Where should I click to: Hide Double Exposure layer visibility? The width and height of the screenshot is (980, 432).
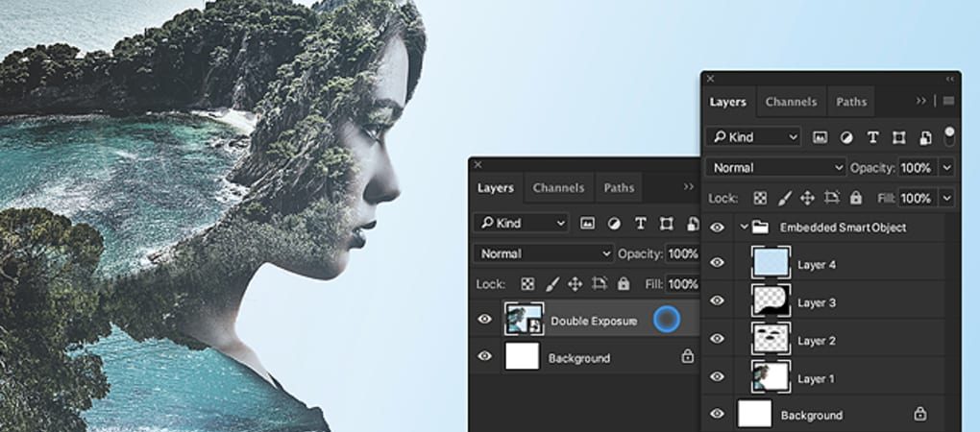[484, 320]
